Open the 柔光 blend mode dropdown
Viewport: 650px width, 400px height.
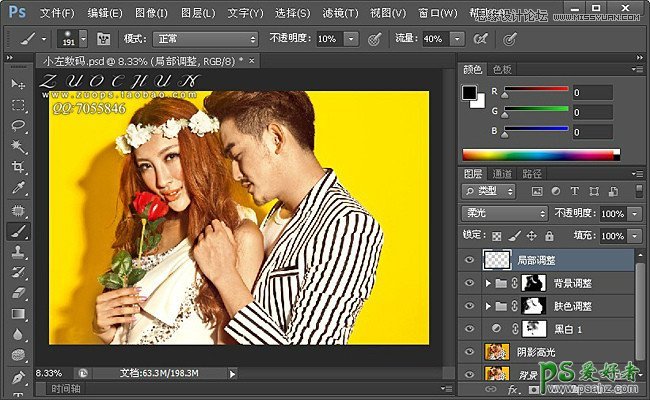click(504, 214)
